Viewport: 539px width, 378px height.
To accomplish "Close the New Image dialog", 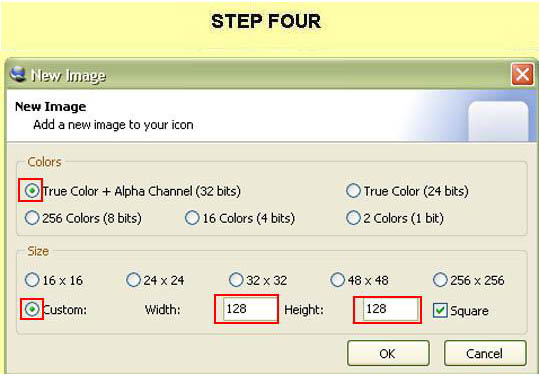I will (x=522, y=74).
